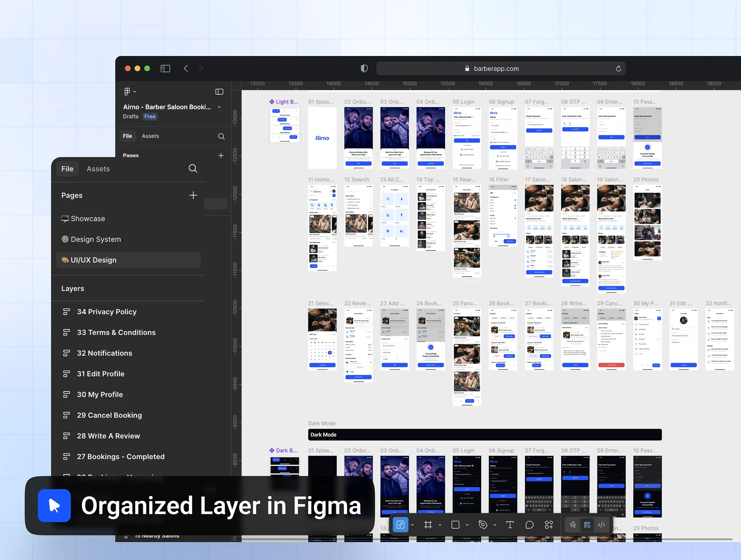Open the file name dropdown chevron
The image size is (741, 560).
(x=219, y=107)
